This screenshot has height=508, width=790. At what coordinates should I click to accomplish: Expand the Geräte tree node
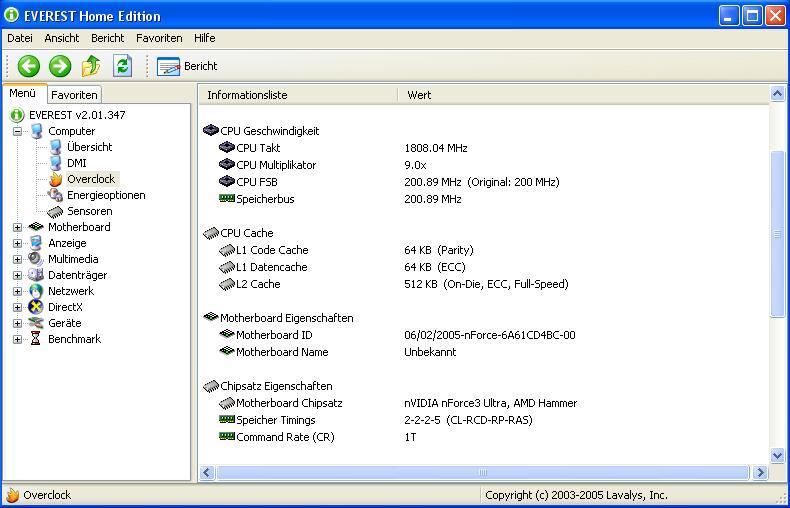tap(17, 323)
